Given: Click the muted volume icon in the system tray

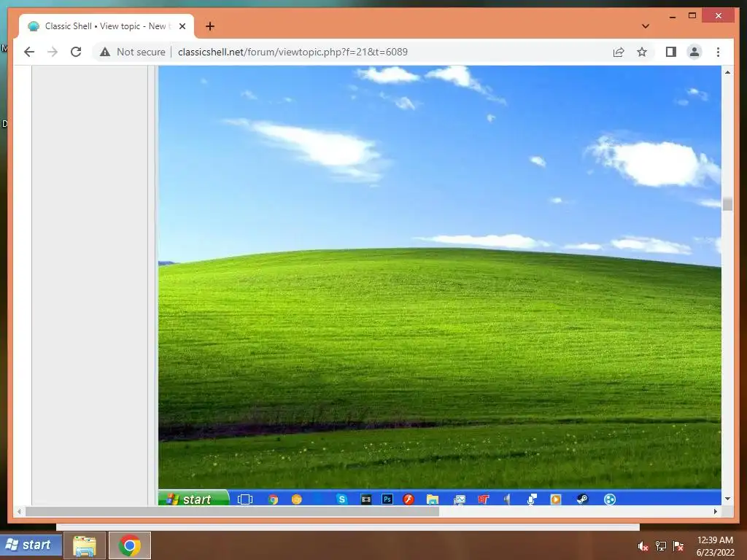Looking at the screenshot, I should [x=643, y=546].
